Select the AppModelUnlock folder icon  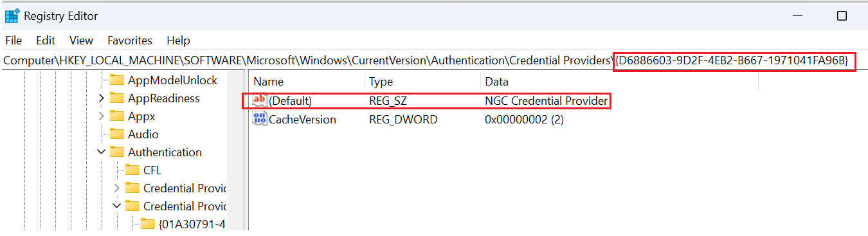(x=116, y=80)
